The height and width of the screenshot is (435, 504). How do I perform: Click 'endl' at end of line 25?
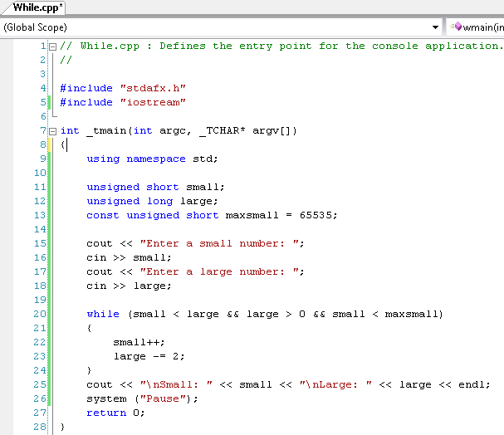pyautogui.click(x=472, y=384)
